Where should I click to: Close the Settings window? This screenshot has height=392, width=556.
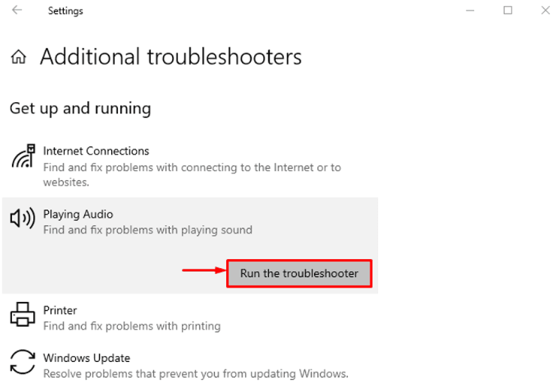pos(545,11)
